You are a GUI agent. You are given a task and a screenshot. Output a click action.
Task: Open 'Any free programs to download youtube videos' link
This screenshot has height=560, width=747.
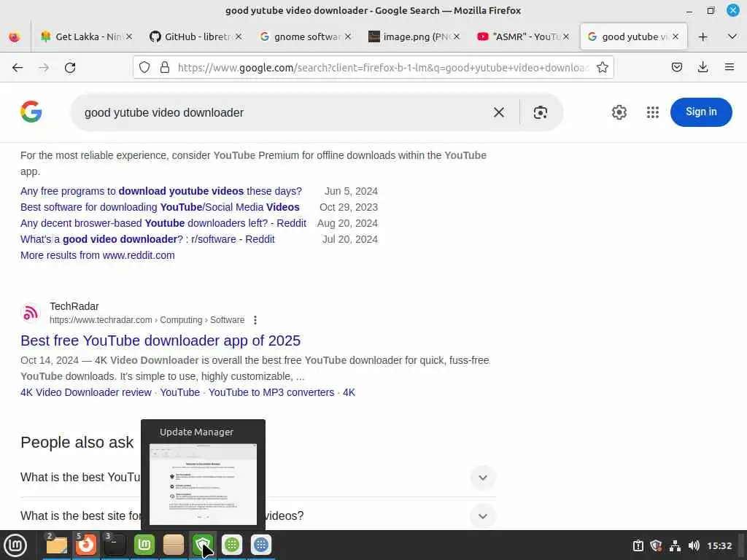tap(161, 191)
